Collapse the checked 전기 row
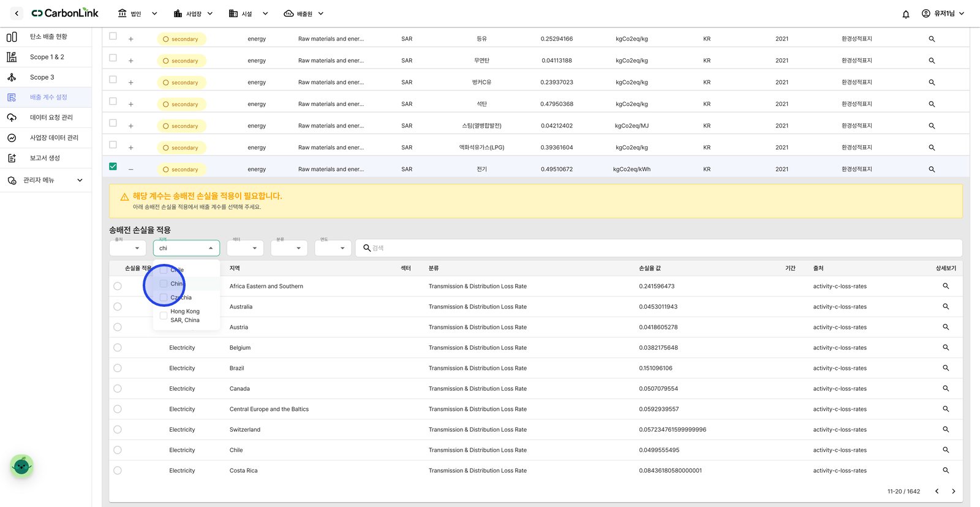This screenshot has height=507, width=980. (x=130, y=170)
